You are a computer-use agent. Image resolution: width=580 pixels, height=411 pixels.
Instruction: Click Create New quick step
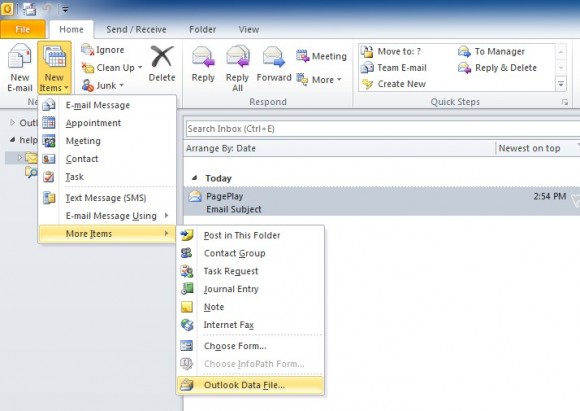tap(394, 84)
